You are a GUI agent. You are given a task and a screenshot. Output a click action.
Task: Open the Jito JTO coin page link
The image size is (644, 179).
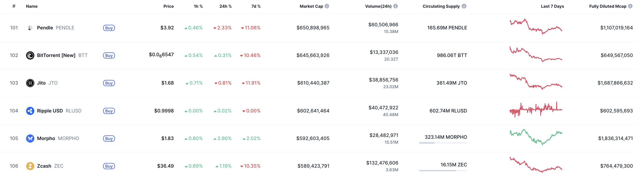41,83
